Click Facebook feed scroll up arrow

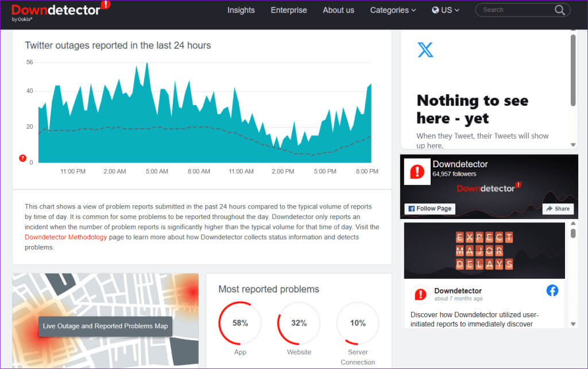pos(573,224)
